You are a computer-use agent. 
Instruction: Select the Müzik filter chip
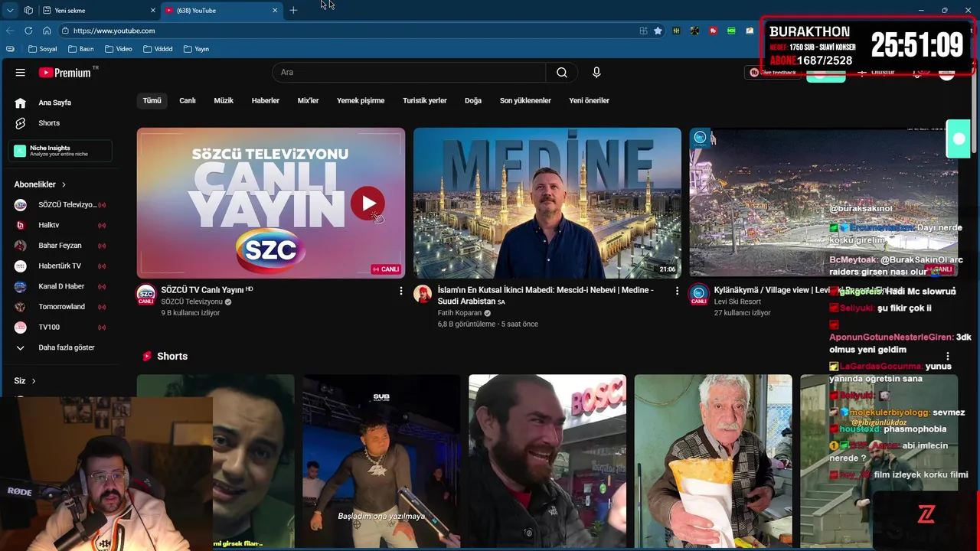point(224,100)
